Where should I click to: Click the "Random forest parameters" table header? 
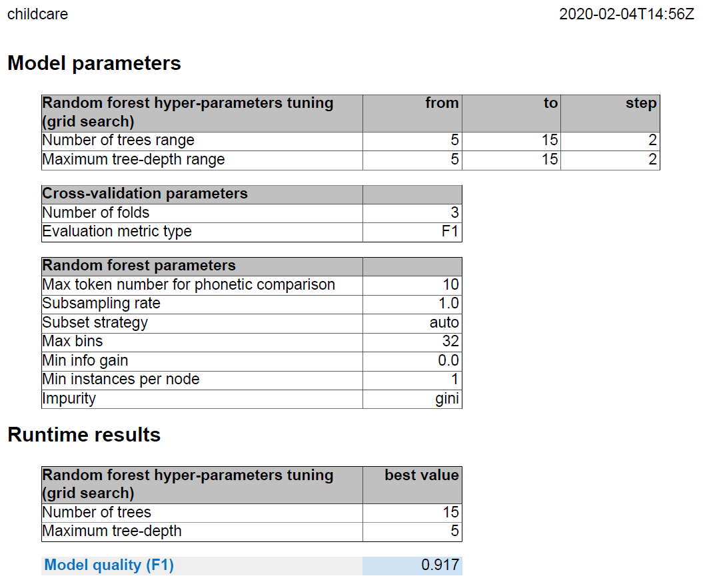[139, 266]
